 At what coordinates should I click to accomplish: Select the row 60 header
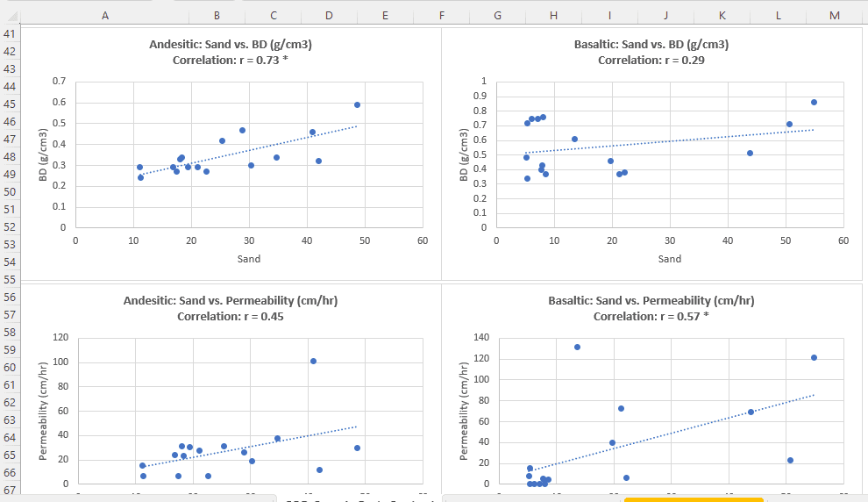(10, 367)
